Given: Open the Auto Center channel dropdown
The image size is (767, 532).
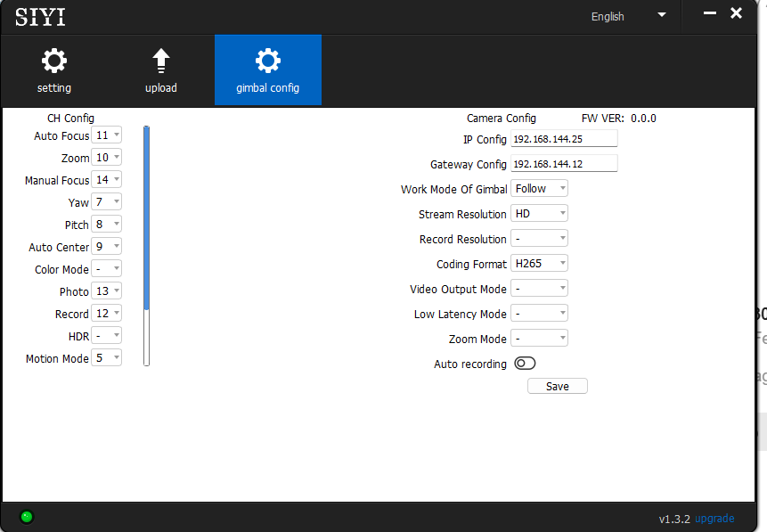Looking at the screenshot, I should pos(106,246).
